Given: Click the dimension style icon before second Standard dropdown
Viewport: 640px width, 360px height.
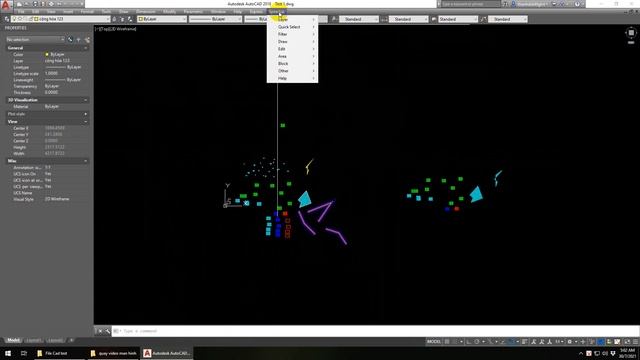Looking at the screenshot, I should coord(384,19).
